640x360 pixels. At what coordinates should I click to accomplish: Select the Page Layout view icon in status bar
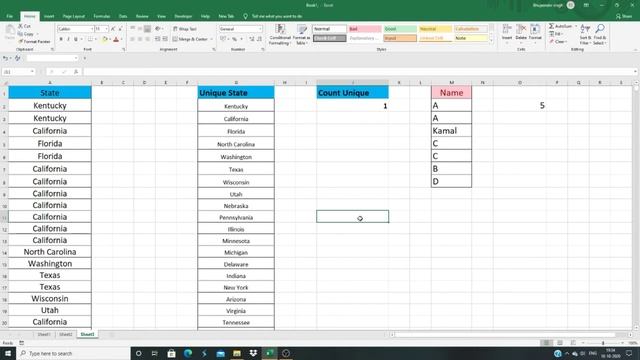coord(560,343)
